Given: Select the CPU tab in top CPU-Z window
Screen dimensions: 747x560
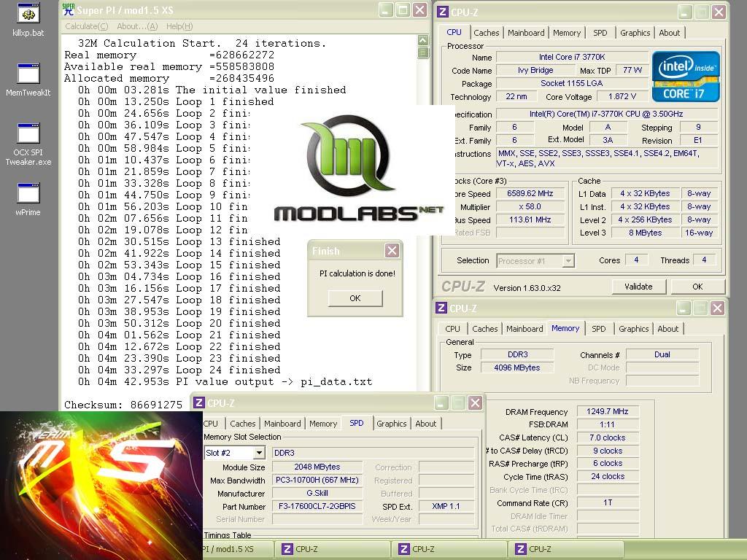Looking at the screenshot, I should pos(454,32).
